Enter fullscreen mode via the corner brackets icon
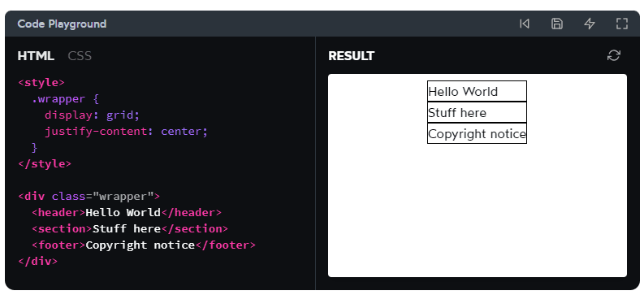The width and height of the screenshot is (644, 295). pyautogui.click(x=622, y=24)
